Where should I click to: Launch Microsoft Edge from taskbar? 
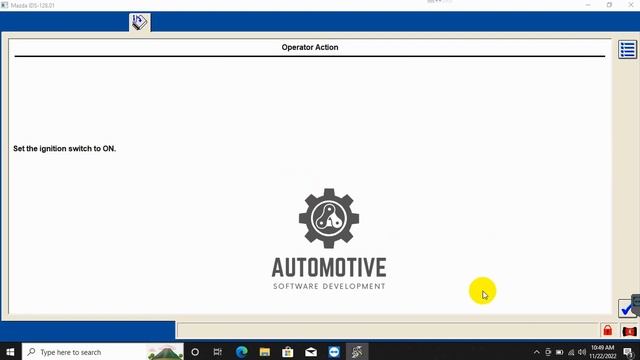click(x=242, y=352)
